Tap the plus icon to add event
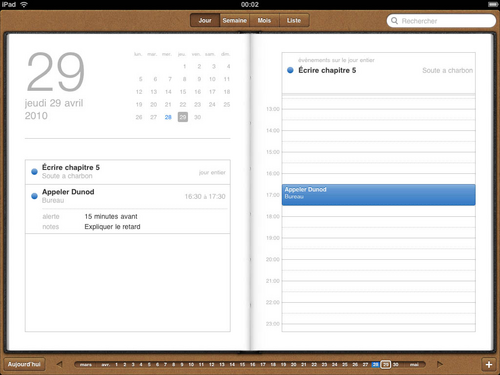The image size is (500, 375). (489, 364)
